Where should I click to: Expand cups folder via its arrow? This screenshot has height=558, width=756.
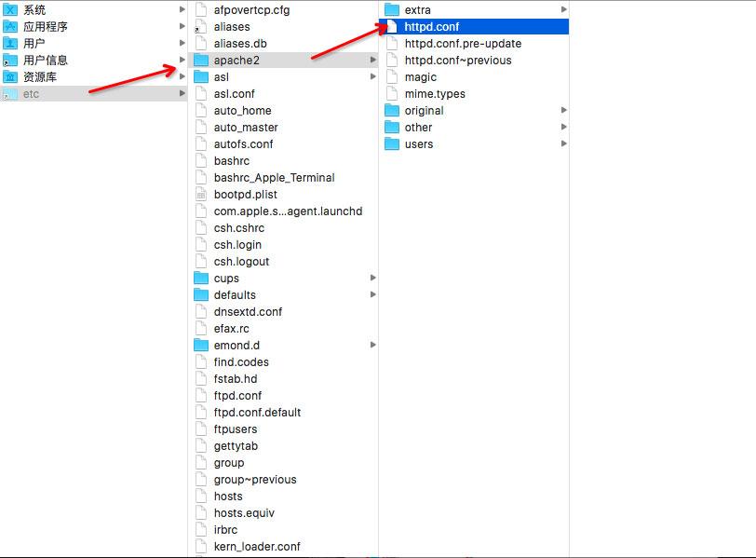pyautogui.click(x=373, y=278)
